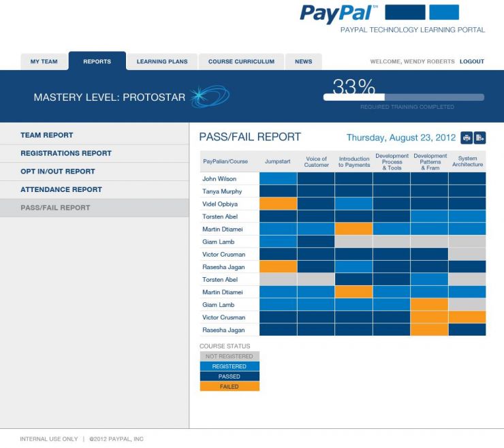Click the Passed legend swatch
This screenshot has width=504, height=448.
tap(230, 377)
